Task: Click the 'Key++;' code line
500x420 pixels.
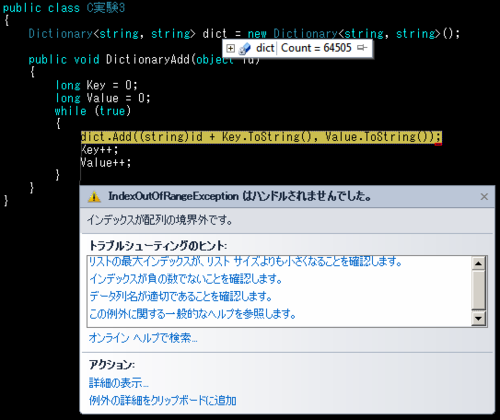Action: coord(99,150)
